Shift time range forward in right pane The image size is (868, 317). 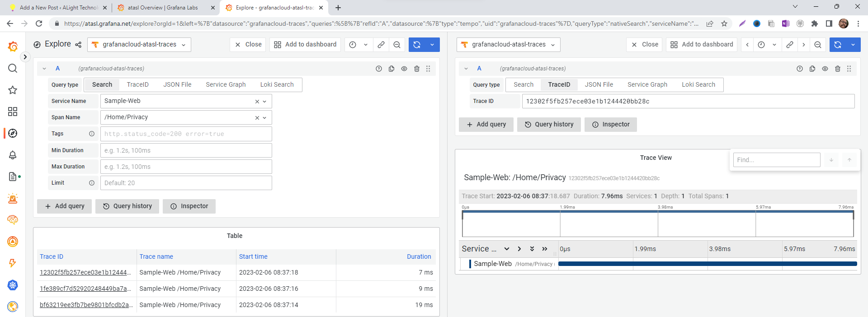pyautogui.click(x=803, y=45)
